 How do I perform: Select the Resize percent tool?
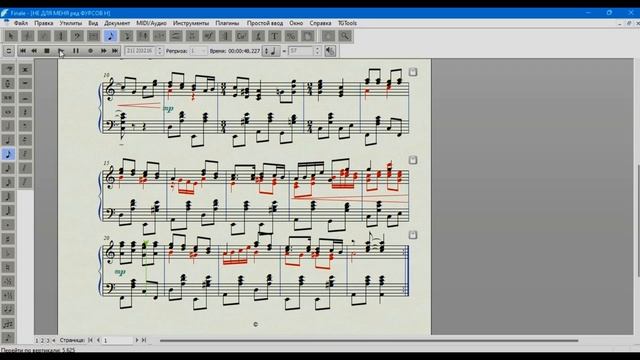291,36
